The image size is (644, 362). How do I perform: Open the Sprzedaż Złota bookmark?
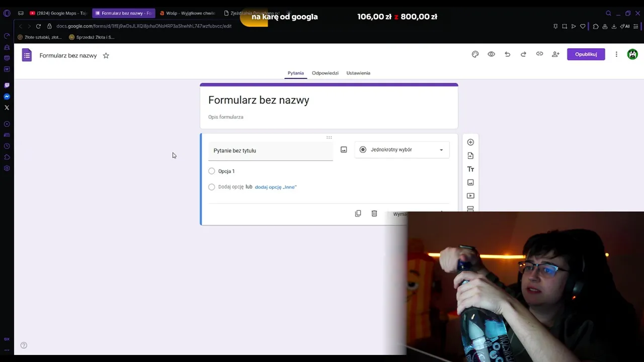(x=92, y=37)
